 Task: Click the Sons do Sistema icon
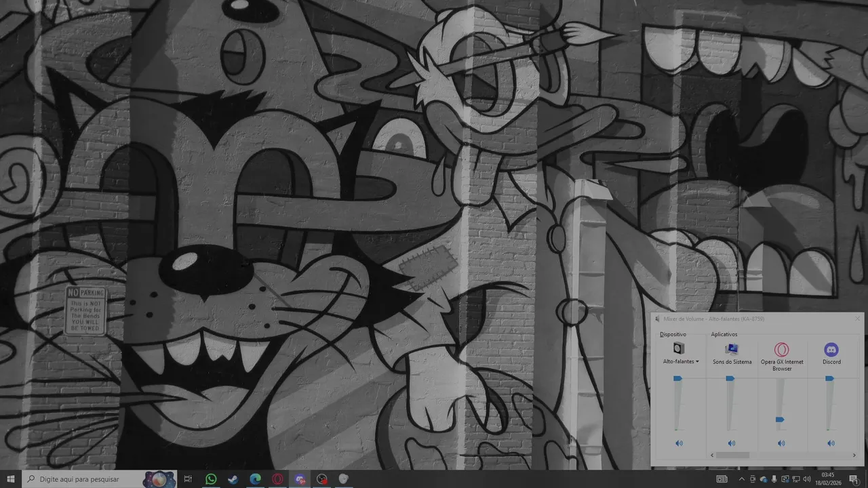point(731,348)
